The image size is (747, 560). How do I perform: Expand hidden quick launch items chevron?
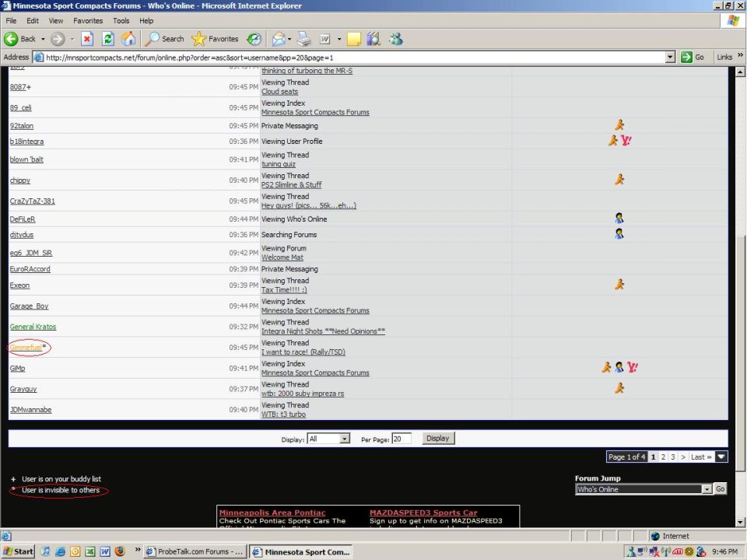138,550
